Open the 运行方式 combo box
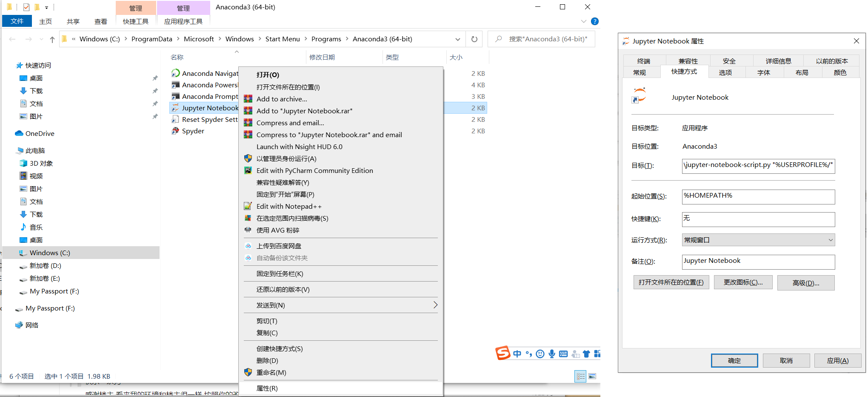868x397 pixels. point(758,240)
